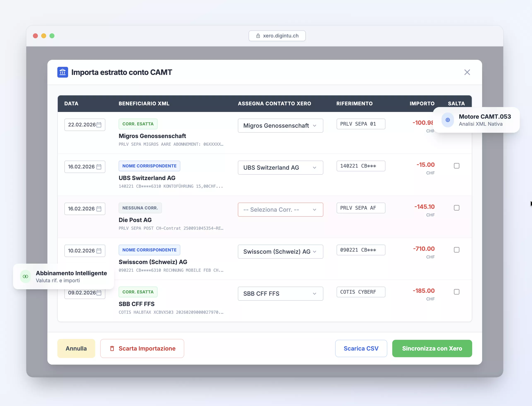Click the RECHNUNG MOBILE FEB description line

171,270
